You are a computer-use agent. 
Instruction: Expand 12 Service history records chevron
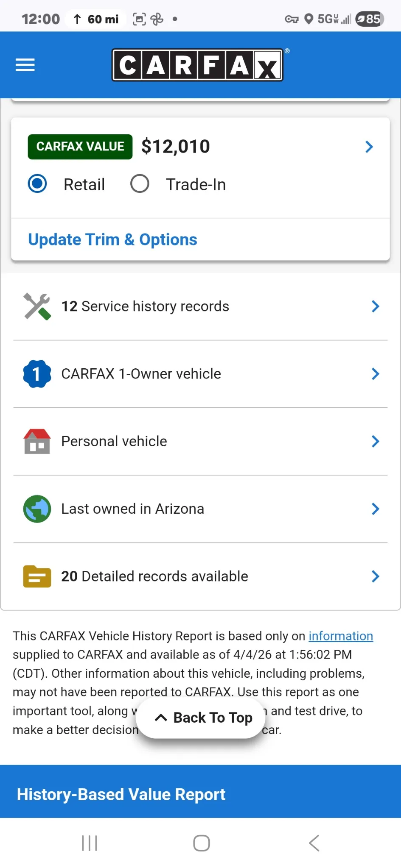click(x=375, y=306)
